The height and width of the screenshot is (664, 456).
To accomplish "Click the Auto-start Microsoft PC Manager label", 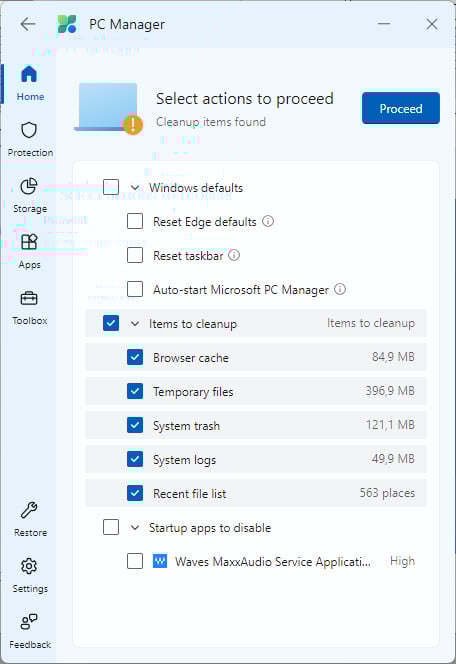I will click(x=241, y=290).
